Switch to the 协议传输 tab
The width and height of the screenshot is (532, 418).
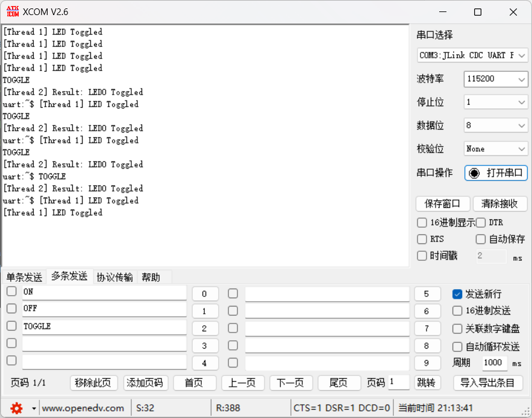(114, 277)
